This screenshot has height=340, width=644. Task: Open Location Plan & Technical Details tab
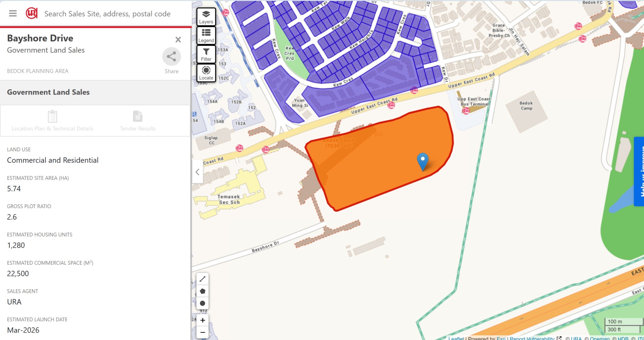click(52, 121)
